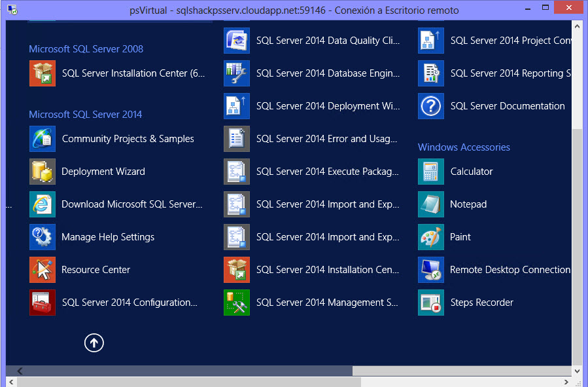Image resolution: width=588 pixels, height=387 pixels.
Task: Click SQL Server Documentation label
Action: coord(508,106)
